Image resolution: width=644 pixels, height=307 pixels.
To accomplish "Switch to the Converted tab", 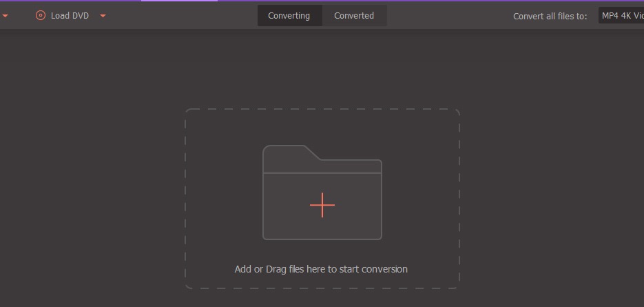I will (x=354, y=16).
